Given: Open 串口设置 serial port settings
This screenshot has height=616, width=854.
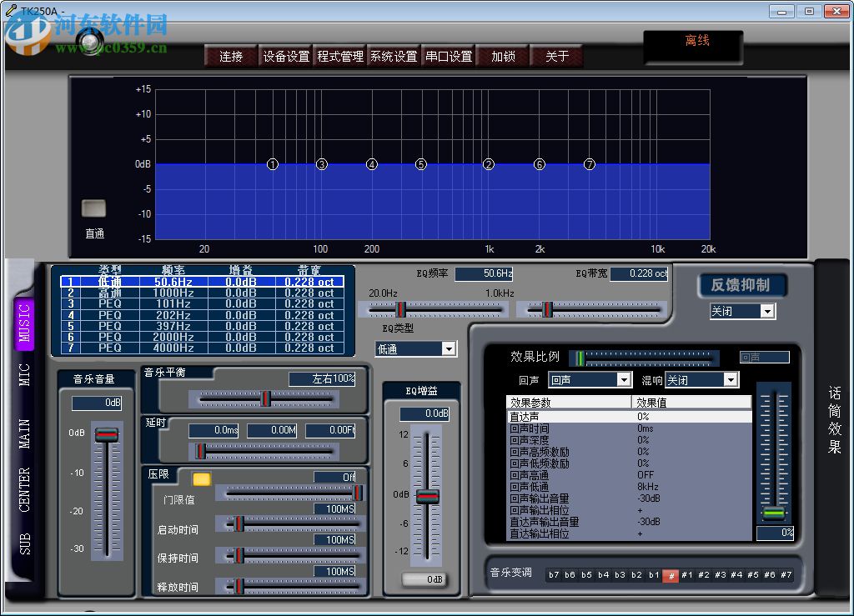Looking at the screenshot, I should [448, 57].
